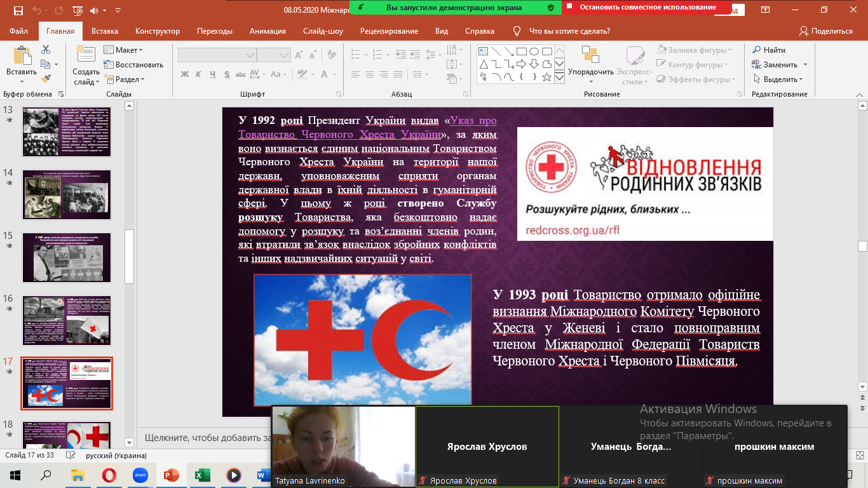Viewport: 868px width, 488px height.
Task: Collapse the ribbon with the chevron
Action: [x=859, y=95]
